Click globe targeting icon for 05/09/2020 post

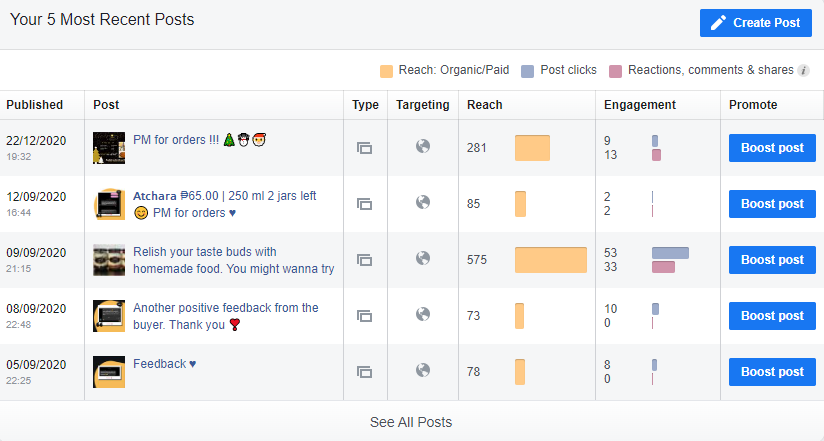[423, 371]
